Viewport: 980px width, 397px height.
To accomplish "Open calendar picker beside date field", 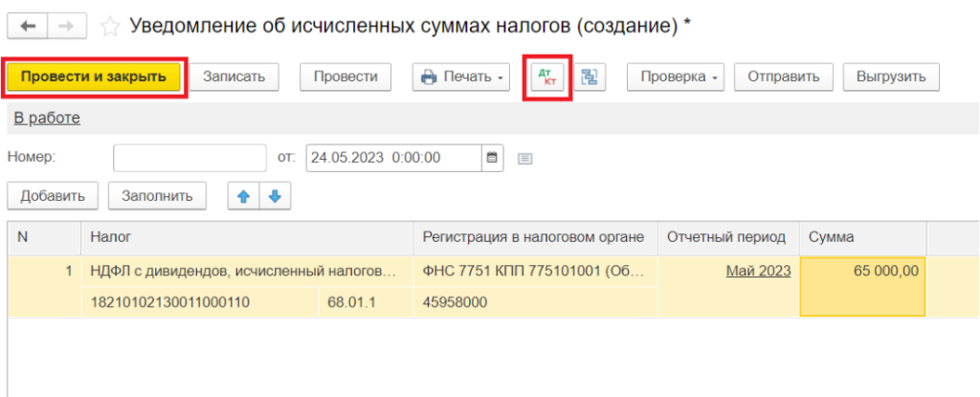I will click(x=493, y=158).
